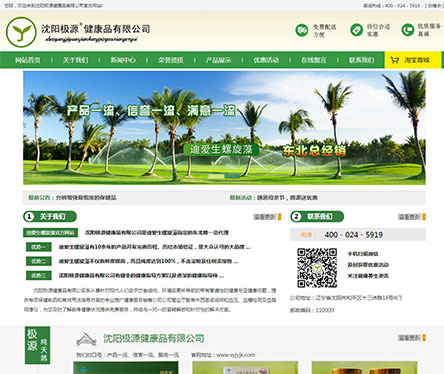Click the green 迪爱生螺旋藻官方网站 button
The height and width of the screenshot is (374, 444).
point(50,233)
